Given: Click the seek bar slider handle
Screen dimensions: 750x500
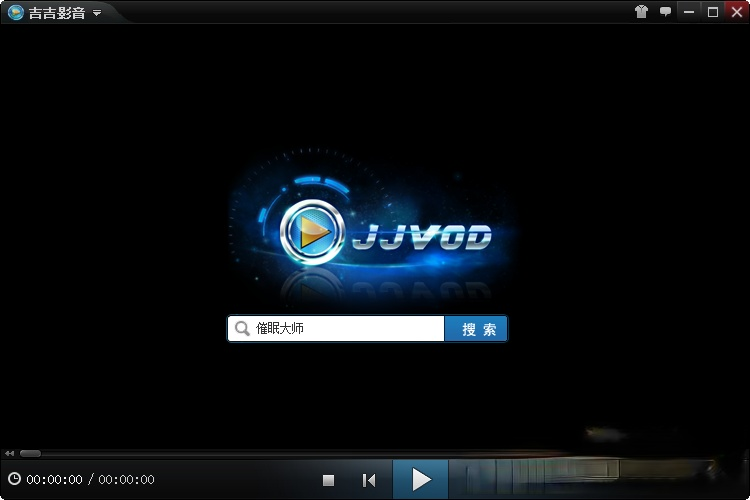Looking at the screenshot, I should point(31,454).
